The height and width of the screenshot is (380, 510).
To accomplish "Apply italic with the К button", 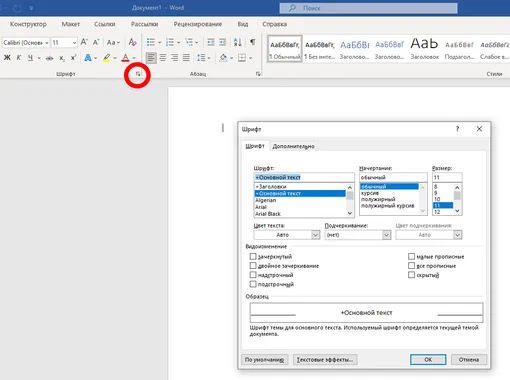I will 19,58.
